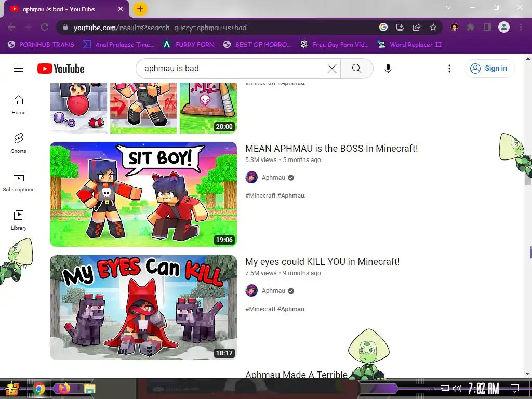
Task: Reload the page
Action: (x=45, y=27)
